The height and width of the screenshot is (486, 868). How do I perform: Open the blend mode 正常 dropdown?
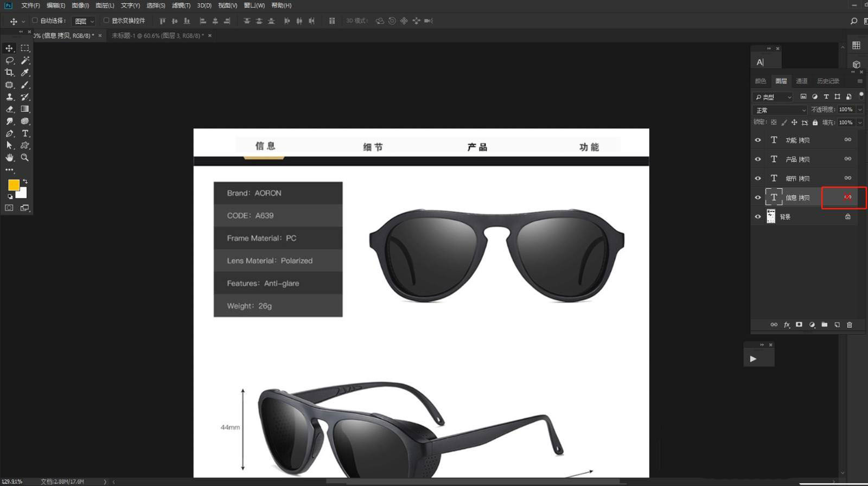781,110
